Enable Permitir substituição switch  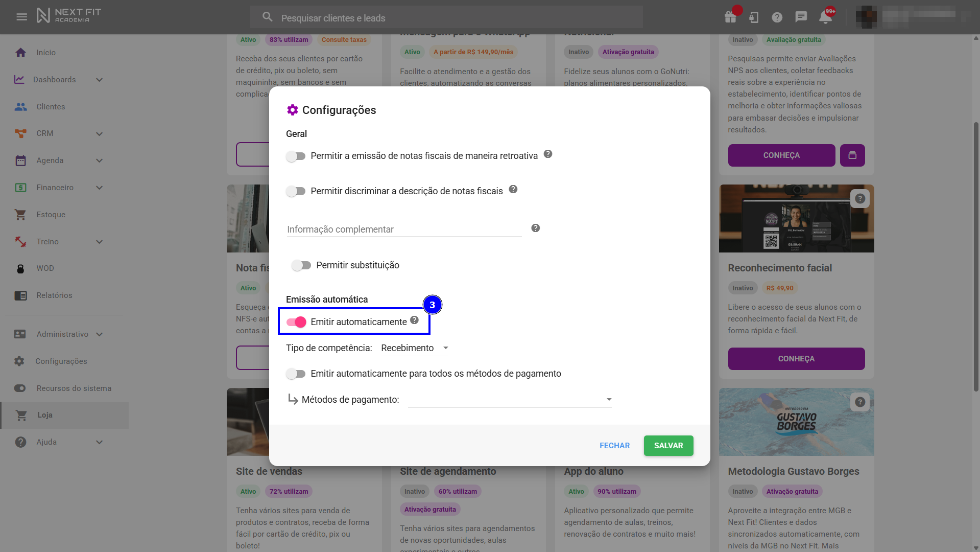coord(301,265)
